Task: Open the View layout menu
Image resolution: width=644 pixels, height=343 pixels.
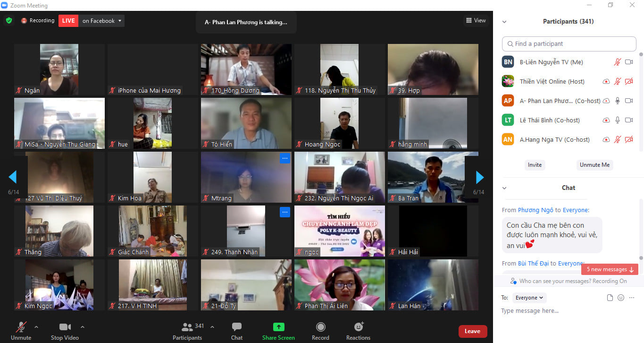Action: pos(476,20)
